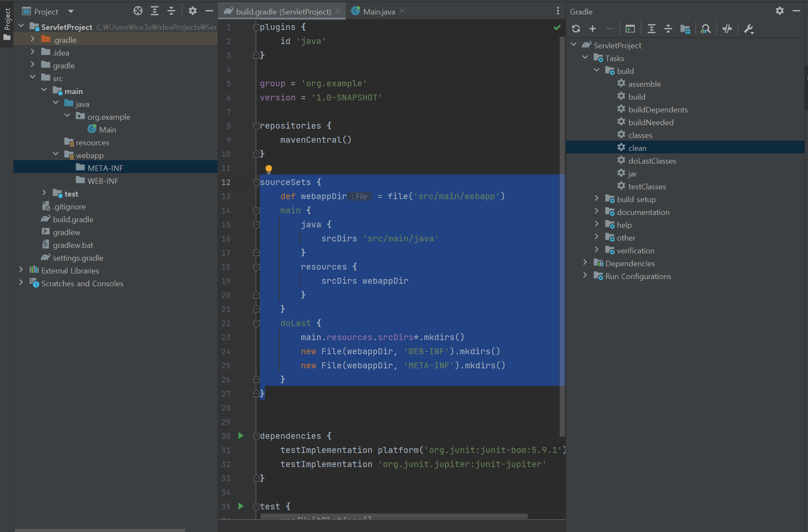Expand the .gradle folder
The width and height of the screenshot is (808, 532).
(32, 39)
